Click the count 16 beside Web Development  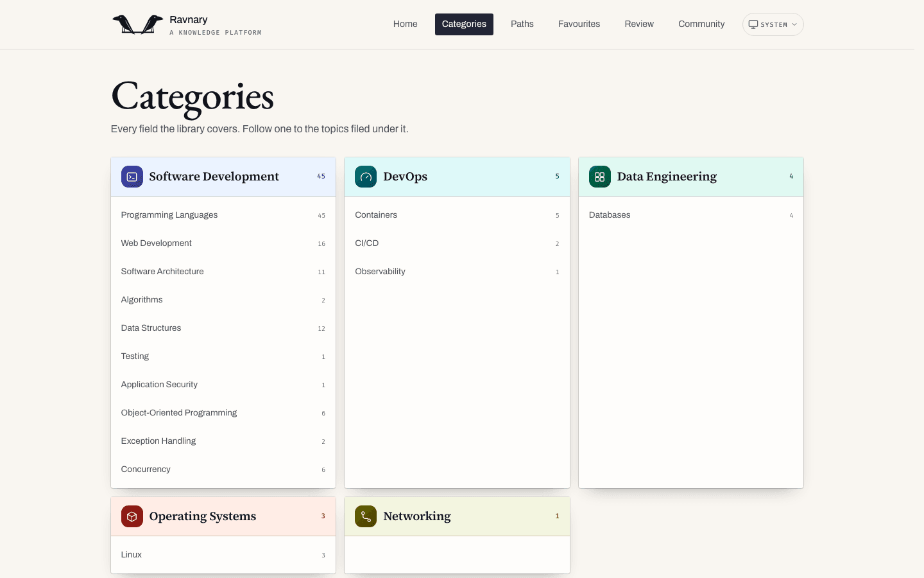[x=321, y=244]
